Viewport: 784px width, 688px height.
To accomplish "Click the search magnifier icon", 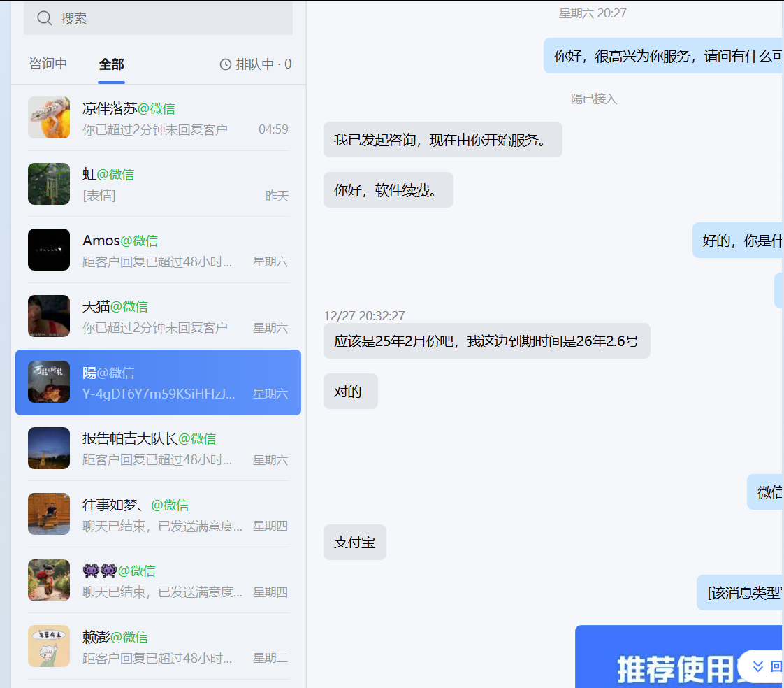I will point(44,18).
